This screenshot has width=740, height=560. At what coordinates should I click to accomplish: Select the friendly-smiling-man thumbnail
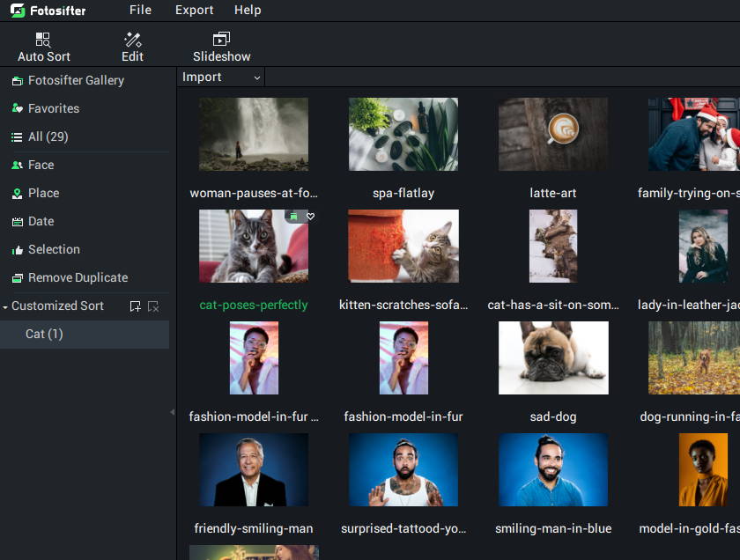pyautogui.click(x=254, y=470)
